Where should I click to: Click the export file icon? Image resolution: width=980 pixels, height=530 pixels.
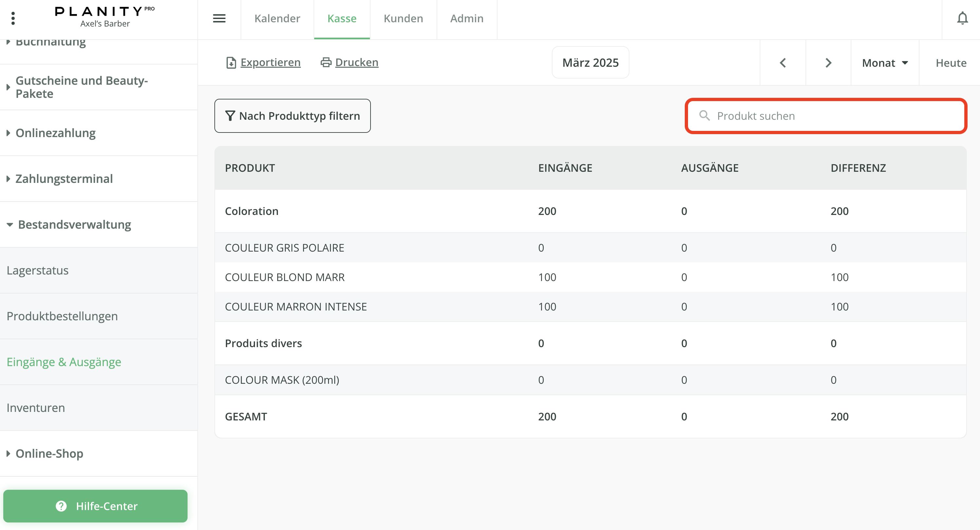pos(231,63)
